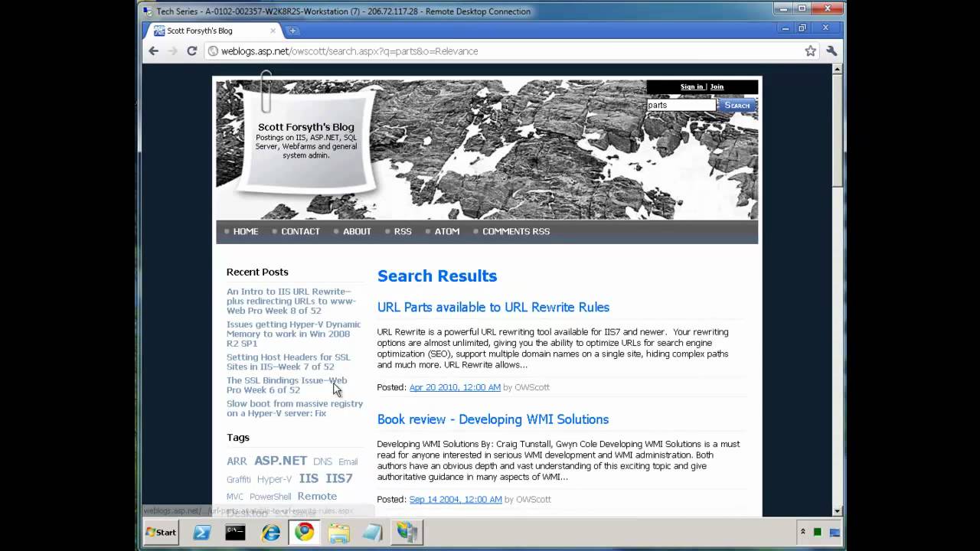Show hidden system tray icons
This screenshot has width=980, height=551.
(802, 532)
